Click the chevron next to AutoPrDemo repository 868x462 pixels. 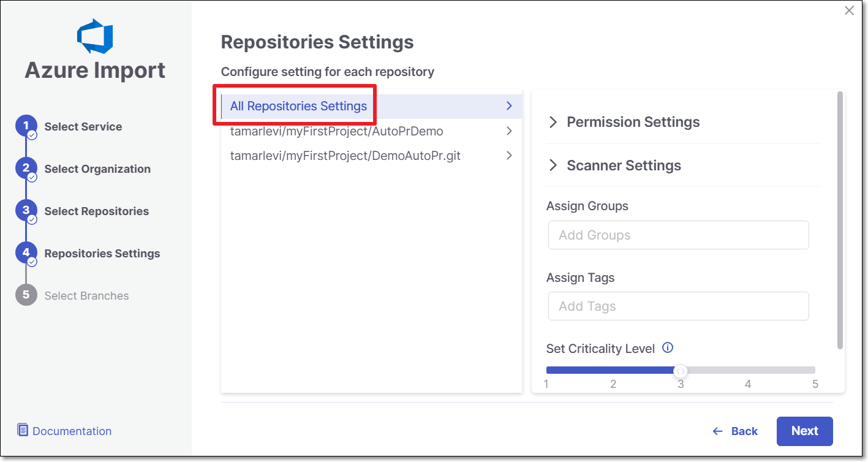[509, 131]
